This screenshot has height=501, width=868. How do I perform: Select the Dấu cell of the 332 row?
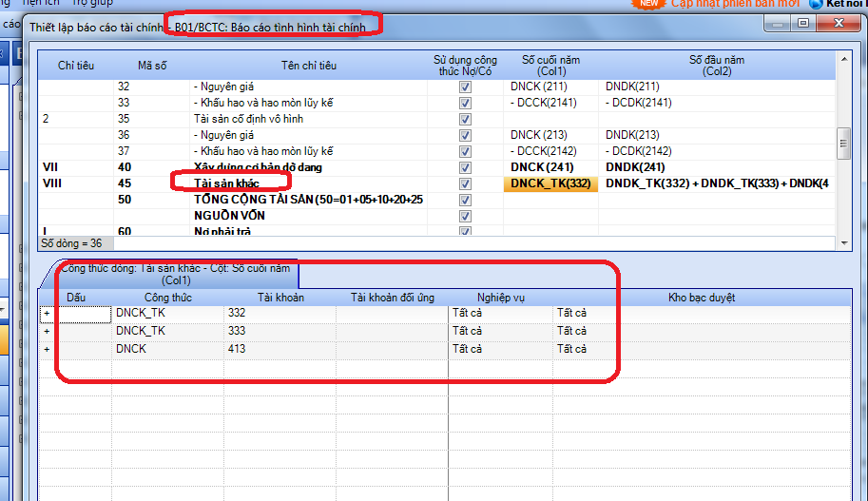[x=75, y=314]
